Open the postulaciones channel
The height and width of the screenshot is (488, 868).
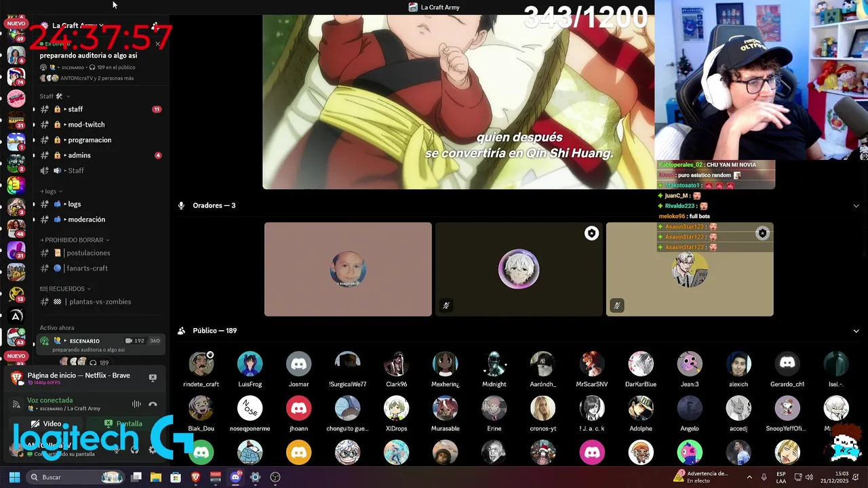100,253
